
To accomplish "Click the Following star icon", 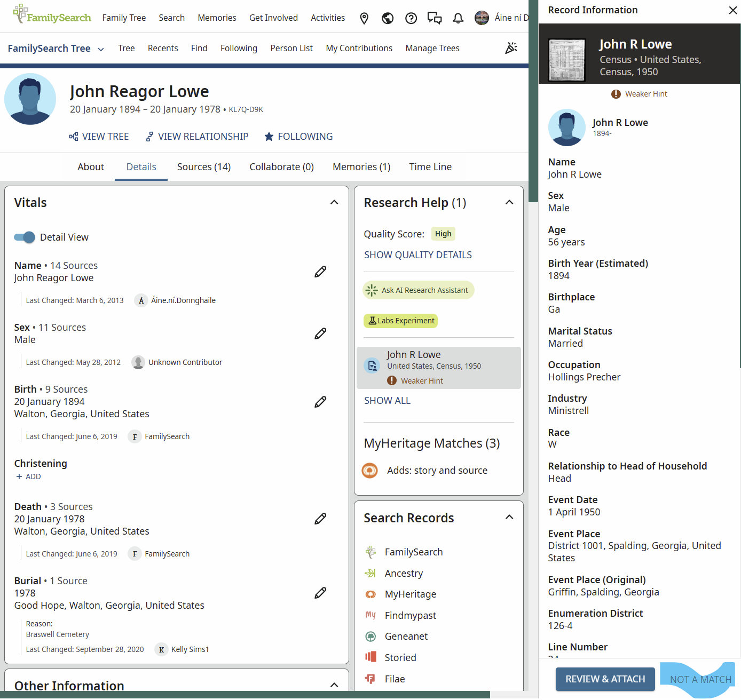I will pos(269,137).
